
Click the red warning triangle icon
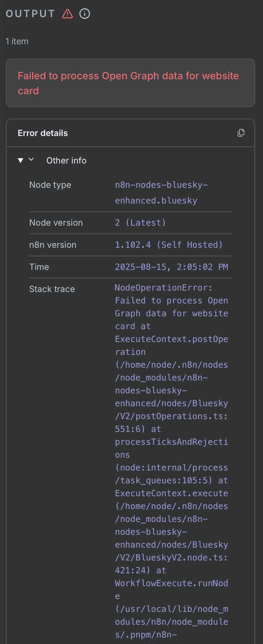tap(68, 14)
